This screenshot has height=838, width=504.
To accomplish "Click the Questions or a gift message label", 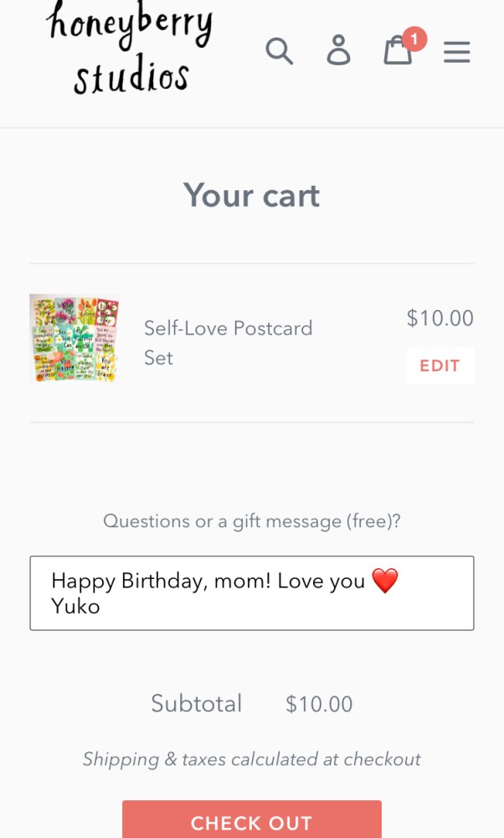I will coord(251,521).
